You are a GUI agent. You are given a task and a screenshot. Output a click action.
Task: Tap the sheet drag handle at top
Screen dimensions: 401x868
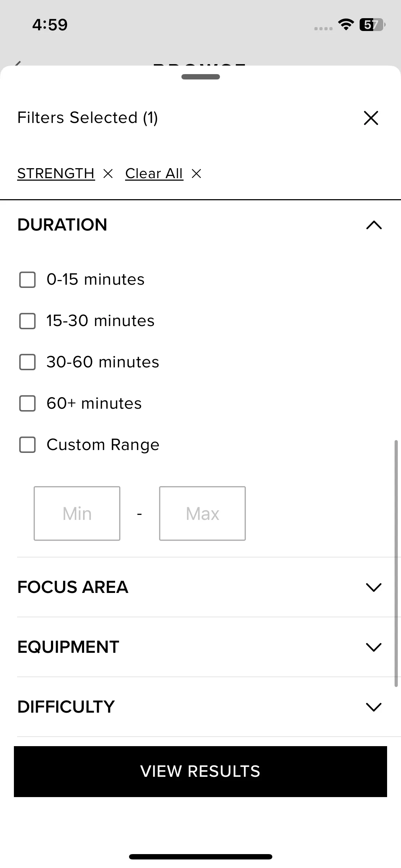click(200, 77)
